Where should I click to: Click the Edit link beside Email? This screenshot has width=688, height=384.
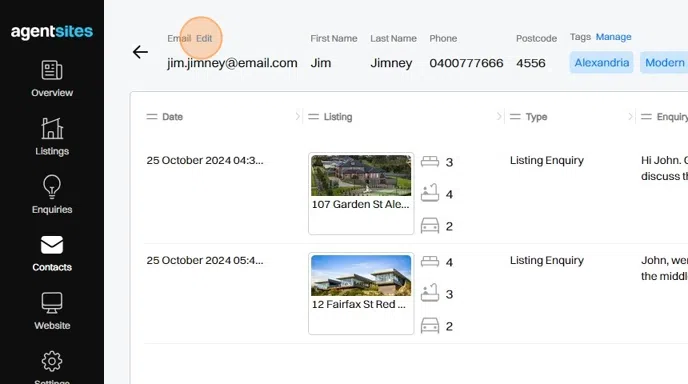204,38
